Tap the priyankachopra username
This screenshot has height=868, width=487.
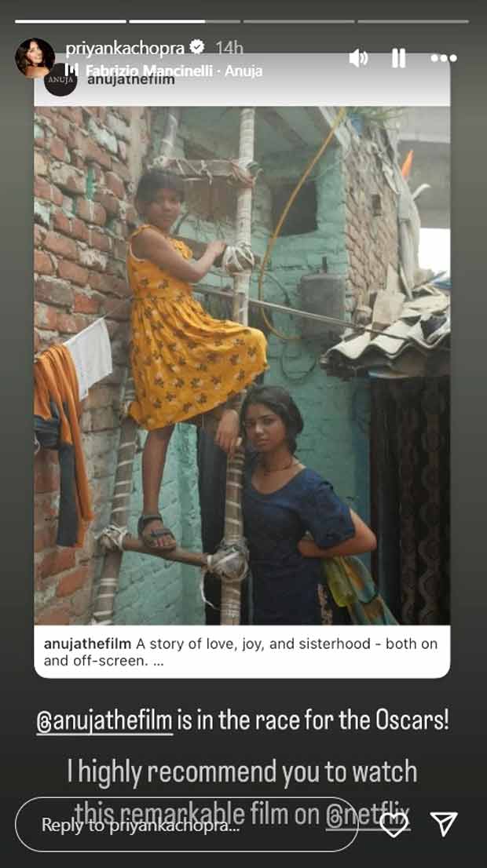click(x=125, y=48)
